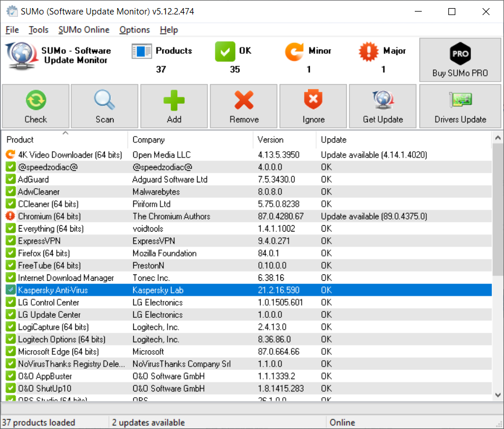
Task: Open the File menu
Action: tap(12, 30)
